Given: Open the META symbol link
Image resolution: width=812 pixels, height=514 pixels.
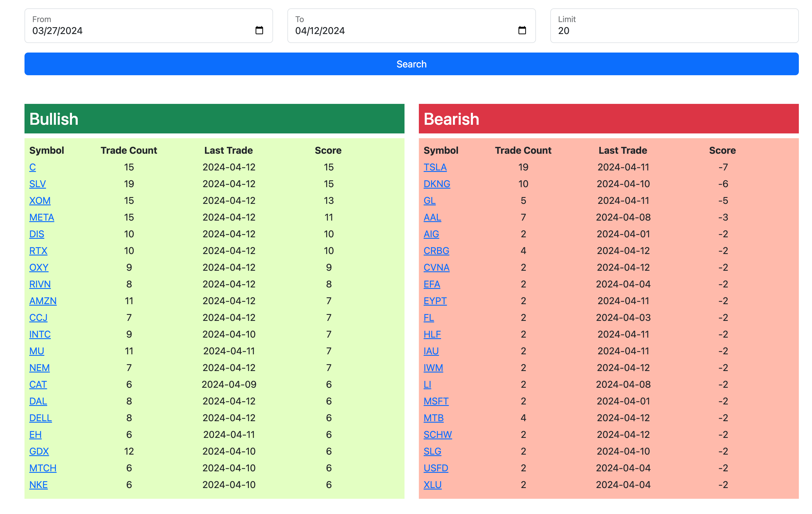Looking at the screenshot, I should click(x=42, y=217).
